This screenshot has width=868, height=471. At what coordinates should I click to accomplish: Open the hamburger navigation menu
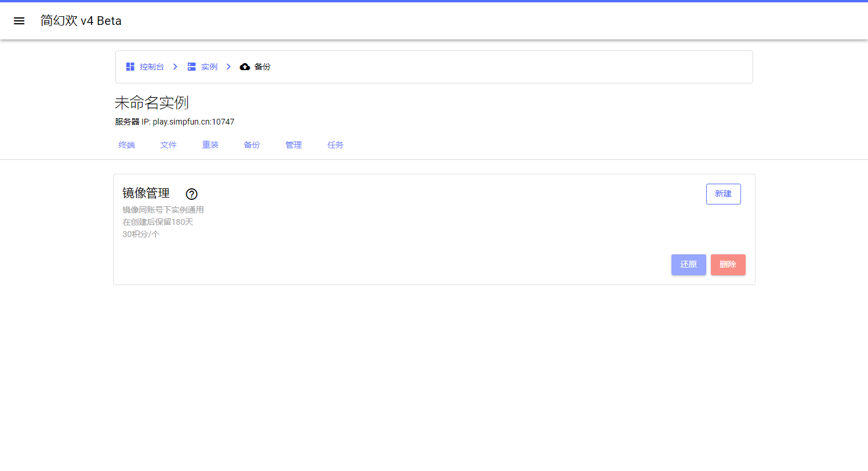(x=19, y=21)
